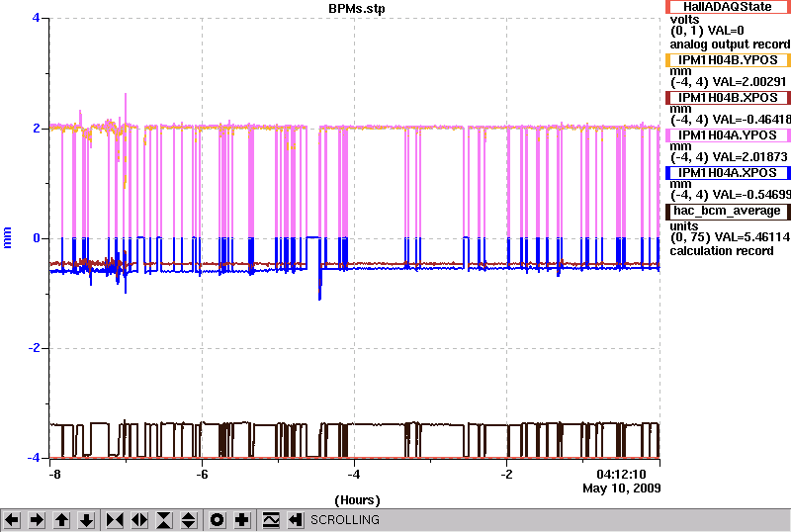
Task: Click the 'calculation record' description
Action: (x=722, y=251)
